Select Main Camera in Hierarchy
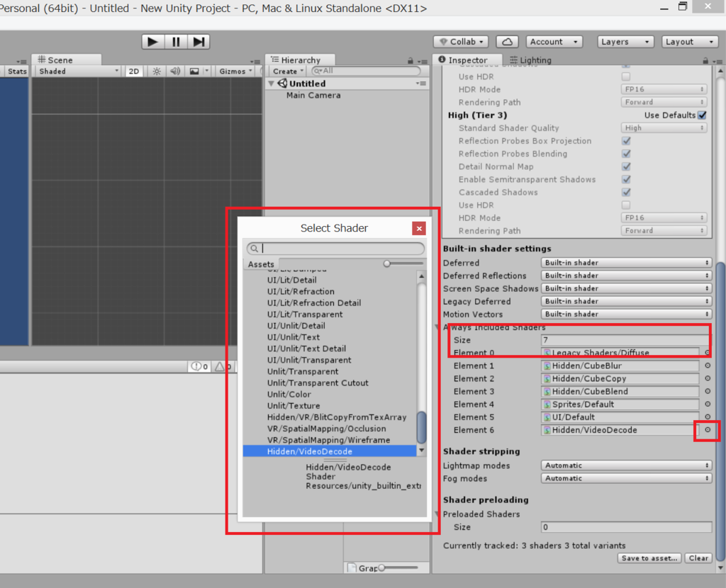This screenshot has height=588, width=726. click(313, 96)
